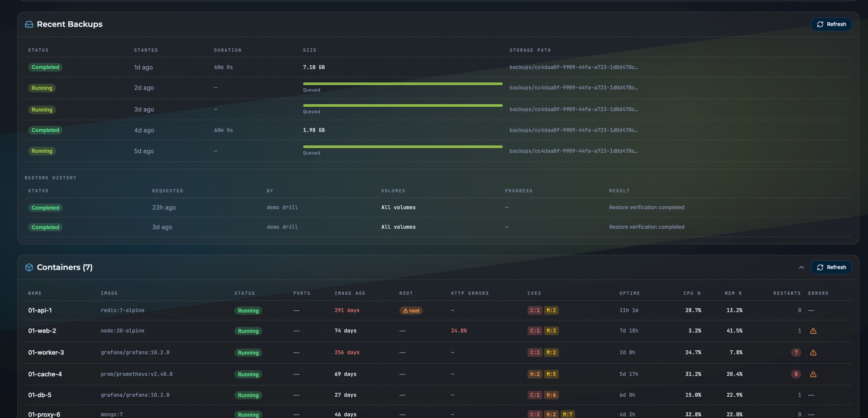This screenshot has width=868, height=418.
Task: Click the STORAGE PATH column header
Action: point(530,50)
